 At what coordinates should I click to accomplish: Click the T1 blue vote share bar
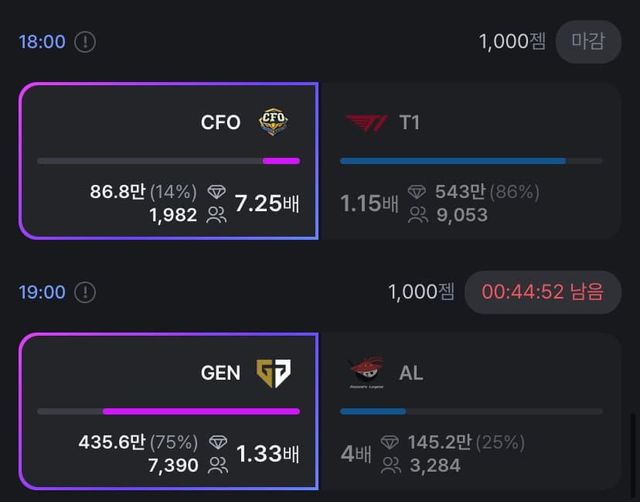pos(453,160)
